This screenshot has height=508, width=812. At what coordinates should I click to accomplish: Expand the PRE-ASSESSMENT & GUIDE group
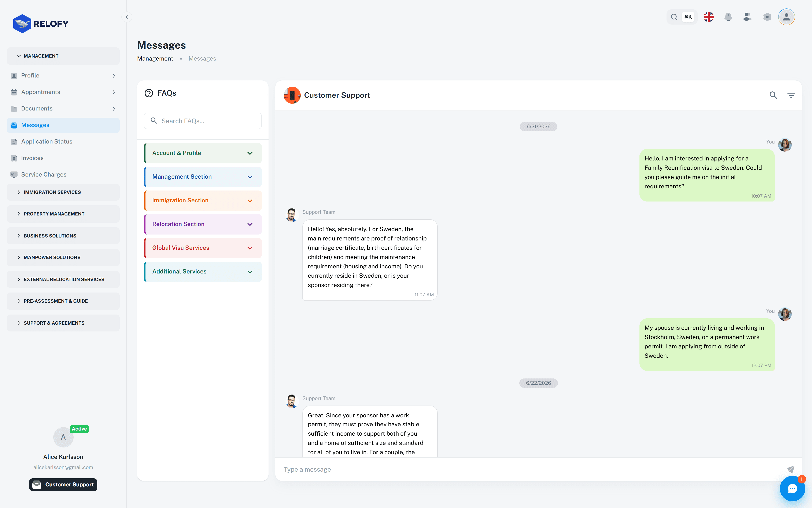[x=63, y=301]
